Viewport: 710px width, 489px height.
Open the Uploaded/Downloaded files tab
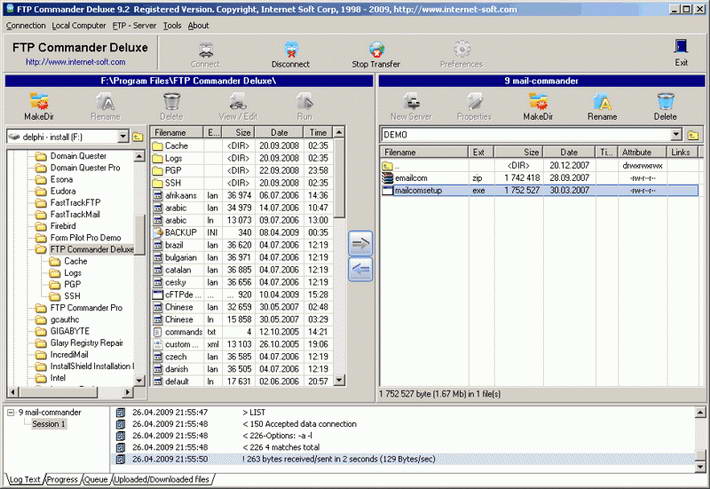(162, 479)
